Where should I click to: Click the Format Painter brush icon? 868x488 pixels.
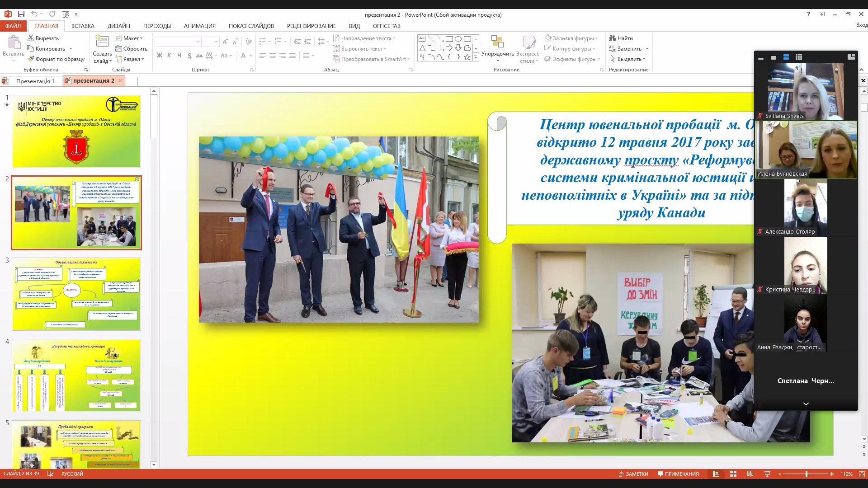[x=31, y=59]
